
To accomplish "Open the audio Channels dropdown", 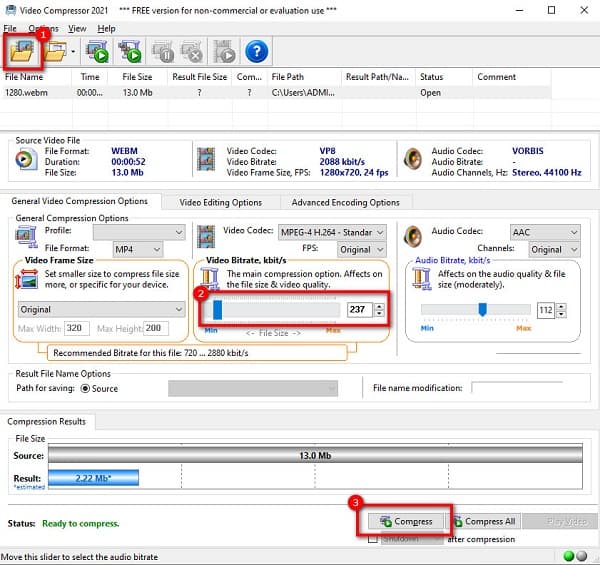I will click(x=554, y=250).
